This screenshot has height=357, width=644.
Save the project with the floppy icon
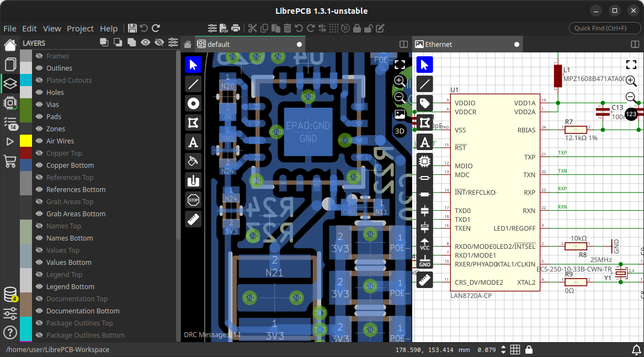tap(132, 28)
